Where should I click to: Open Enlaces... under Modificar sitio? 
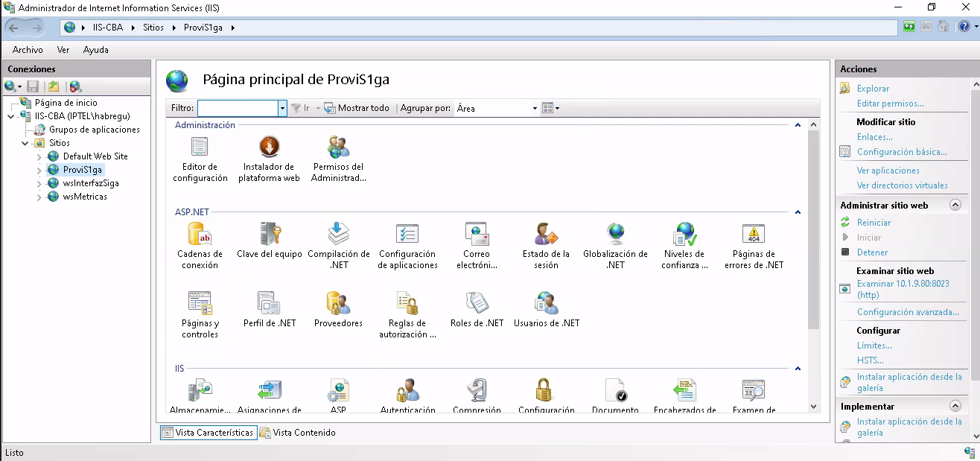pyautogui.click(x=874, y=137)
